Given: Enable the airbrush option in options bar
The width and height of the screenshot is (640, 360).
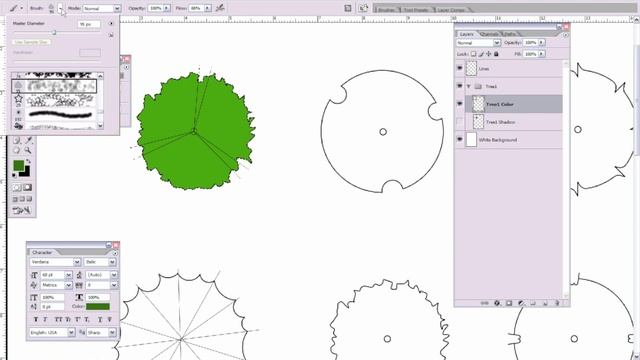Looking at the screenshot, I should tap(220, 8).
